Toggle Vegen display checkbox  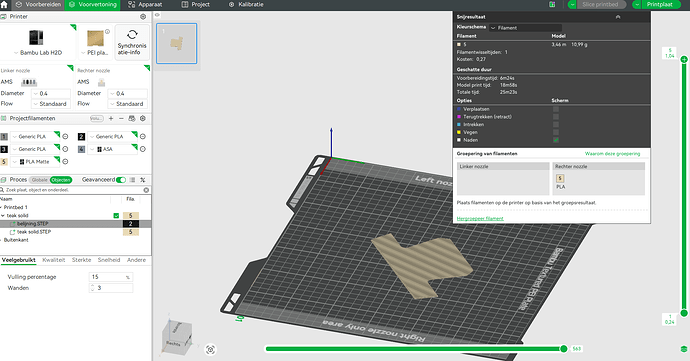pos(556,132)
